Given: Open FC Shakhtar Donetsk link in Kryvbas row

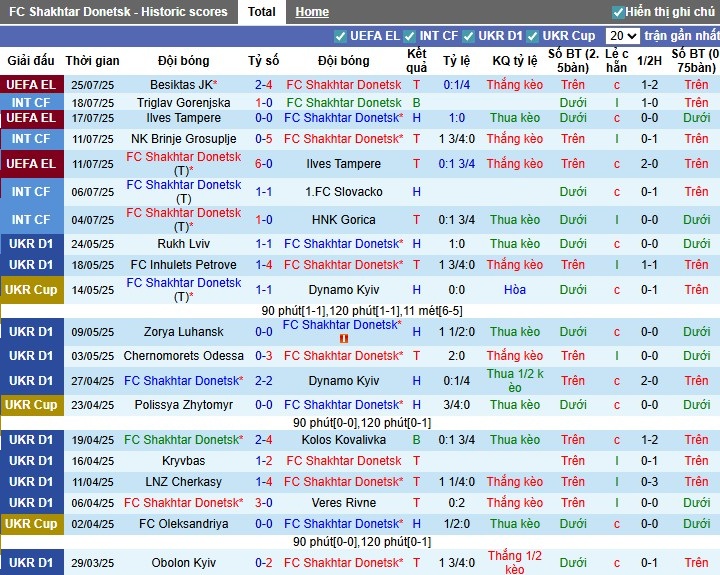Looking at the screenshot, I should (343, 461).
